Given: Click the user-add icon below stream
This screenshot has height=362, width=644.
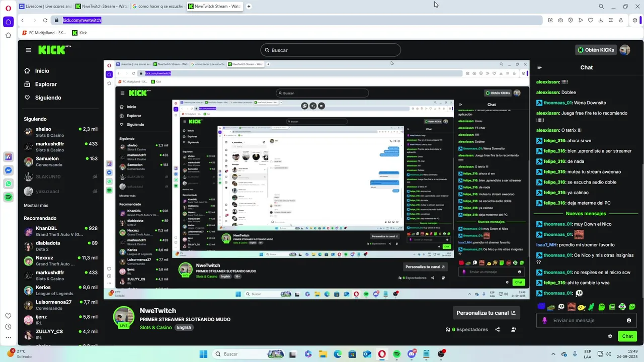Looking at the screenshot, I should [x=513, y=330].
